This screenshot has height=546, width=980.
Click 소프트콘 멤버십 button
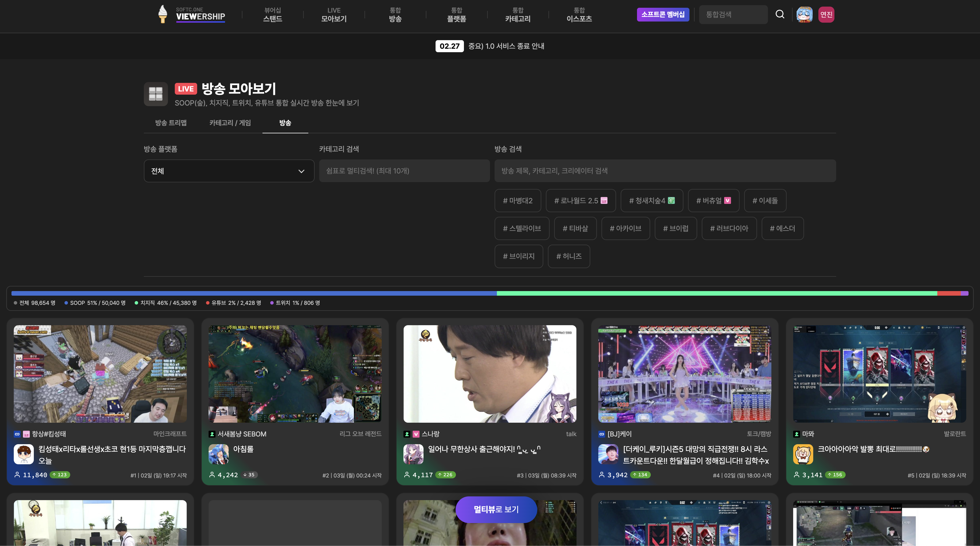point(663,14)
